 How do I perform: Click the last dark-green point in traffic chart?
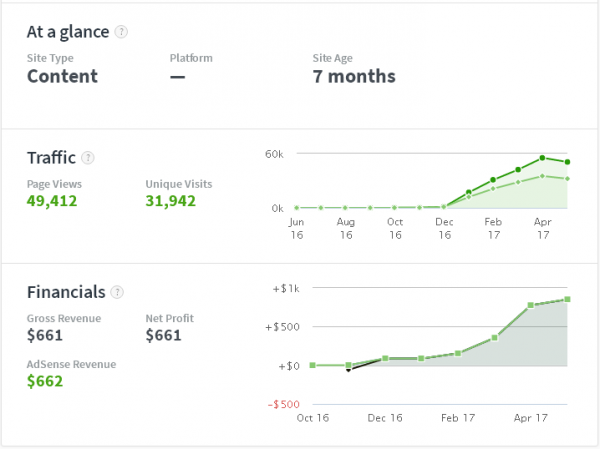pyautogui.click(x=567, y=162)
